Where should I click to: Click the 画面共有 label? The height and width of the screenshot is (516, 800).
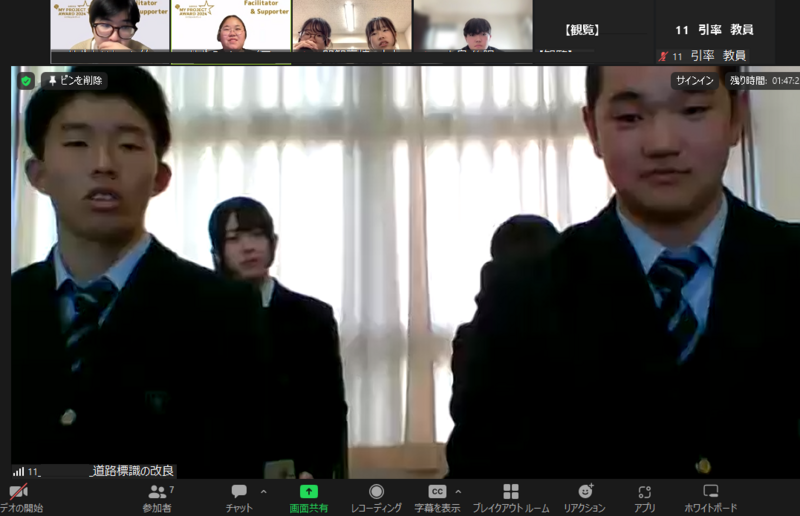308,508
